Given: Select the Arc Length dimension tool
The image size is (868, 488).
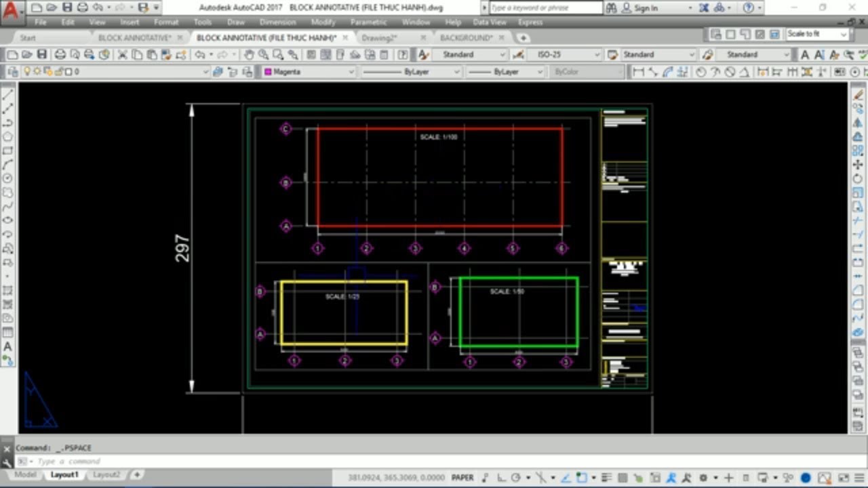Looking at the screenshot, I should [x=668, y=71].
